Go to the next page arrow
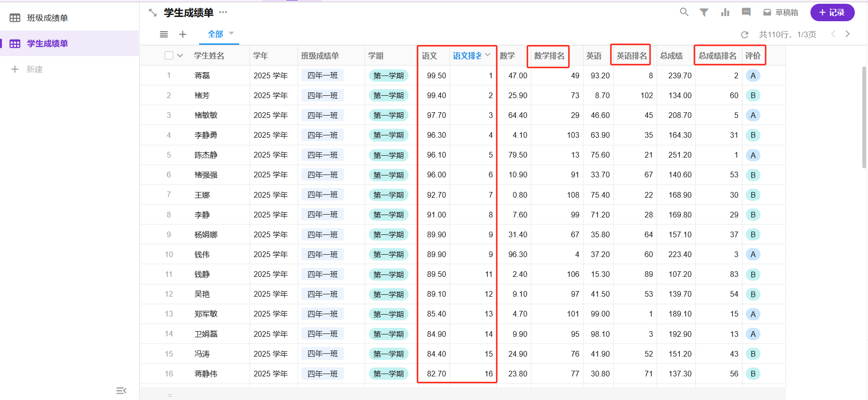 click(848, 34)
